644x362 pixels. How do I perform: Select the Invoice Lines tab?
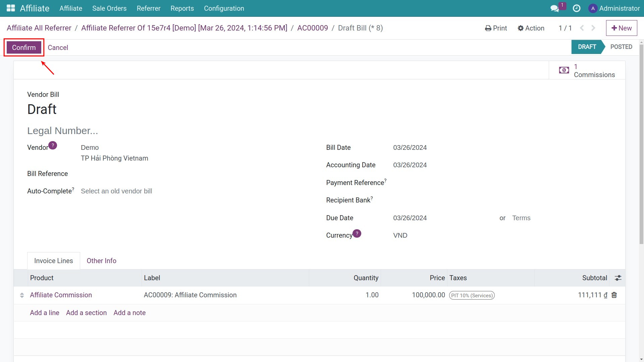tap(54, 261)
